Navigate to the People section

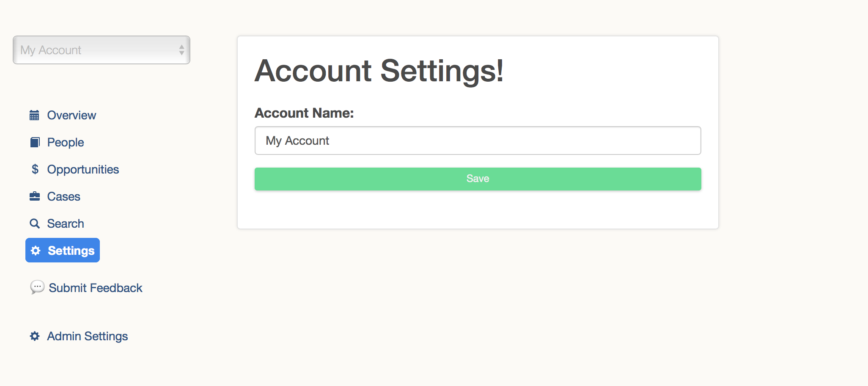click(x=66, y=142)
